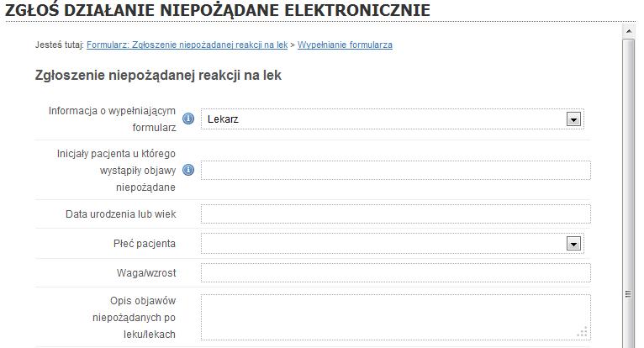Click into the 'Opis objawów niepożądanych' textarea
This screenshot has width=644, height=348.
396,317
